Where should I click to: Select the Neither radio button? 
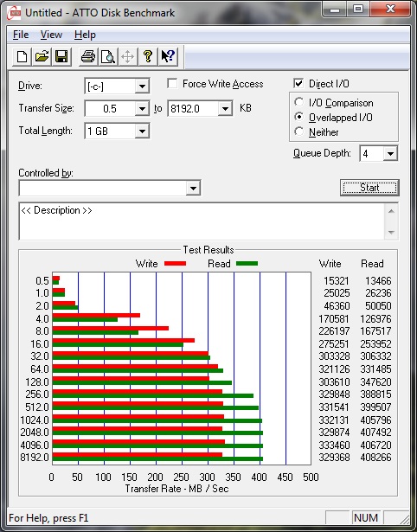pos(299,131)
